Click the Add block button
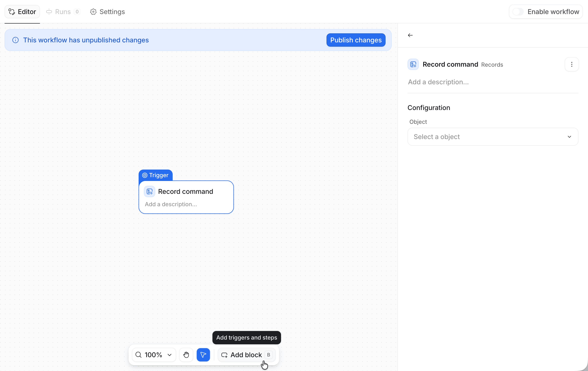 [x=246, y=355]
